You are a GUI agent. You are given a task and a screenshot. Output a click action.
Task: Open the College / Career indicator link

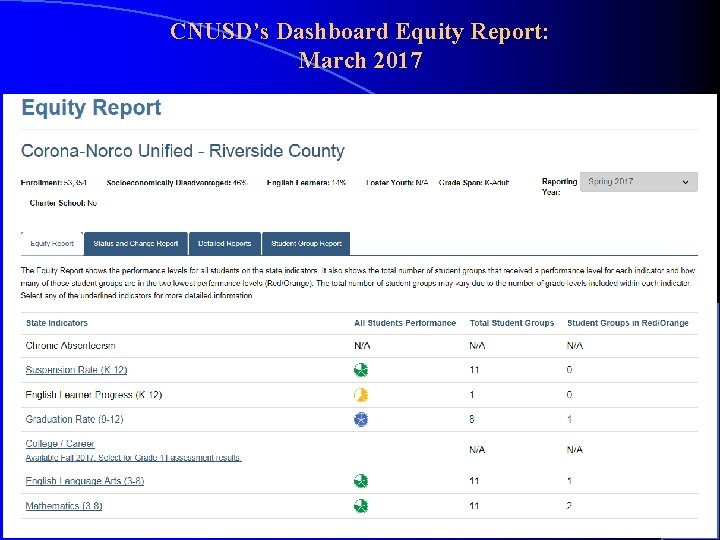click(x=60, y=444)
